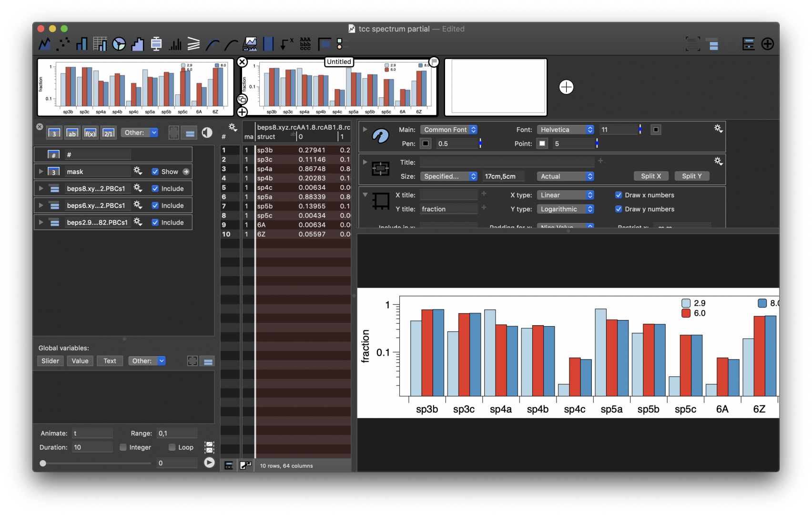Click the Split X button
This screenshot has height=515, width=812.
click(x=651, y=176)
